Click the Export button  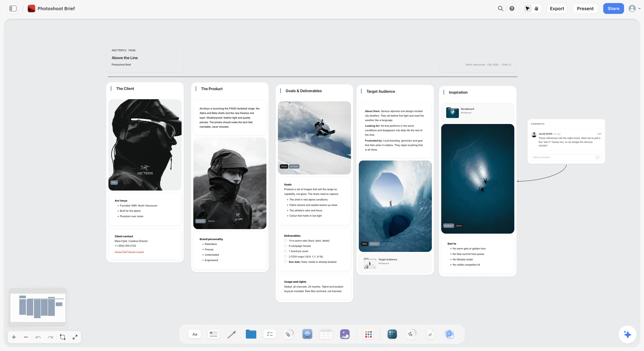click(557, 8)
